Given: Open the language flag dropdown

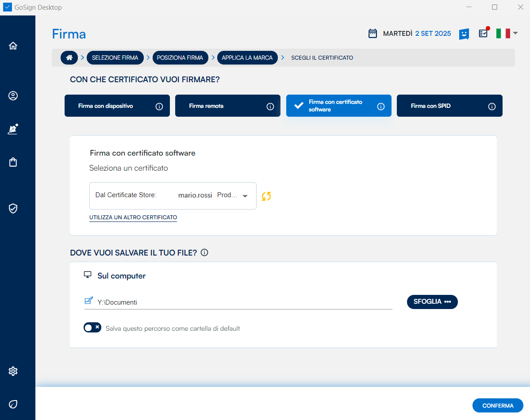Looking at the screenshot, I should click(x=507, y=33).
